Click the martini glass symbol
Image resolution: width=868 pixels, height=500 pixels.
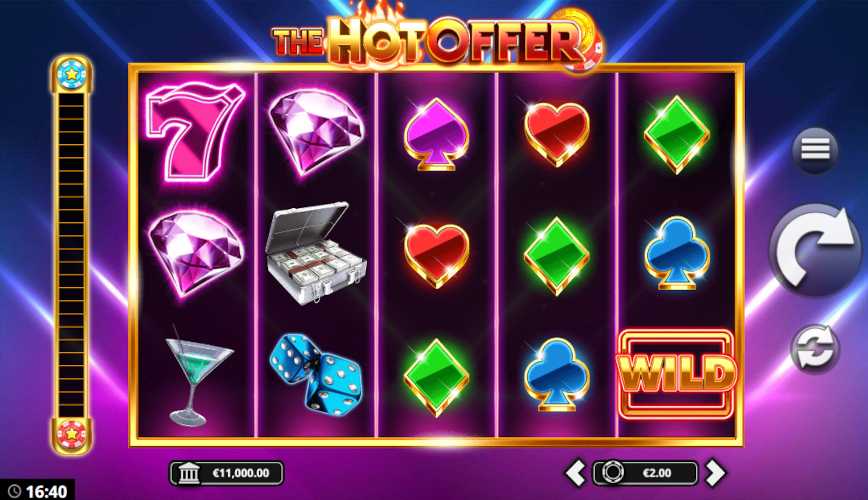(x=198, y=377)
